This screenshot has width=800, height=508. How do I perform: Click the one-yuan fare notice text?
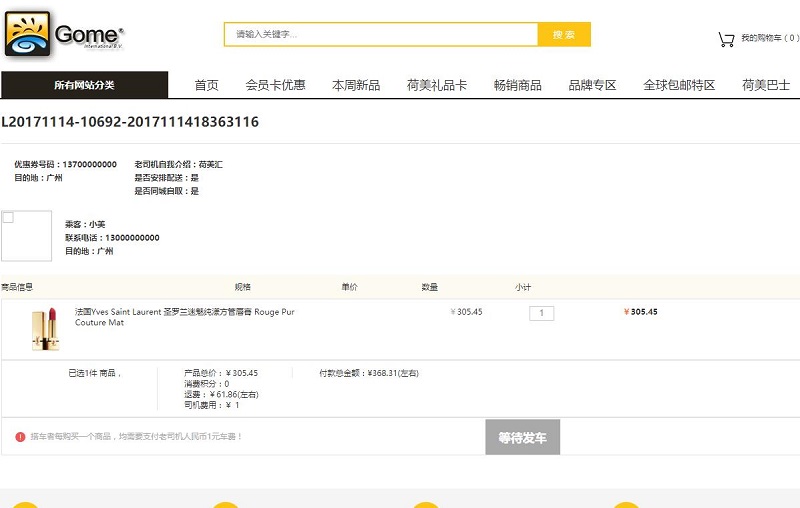tap(136, 437)
